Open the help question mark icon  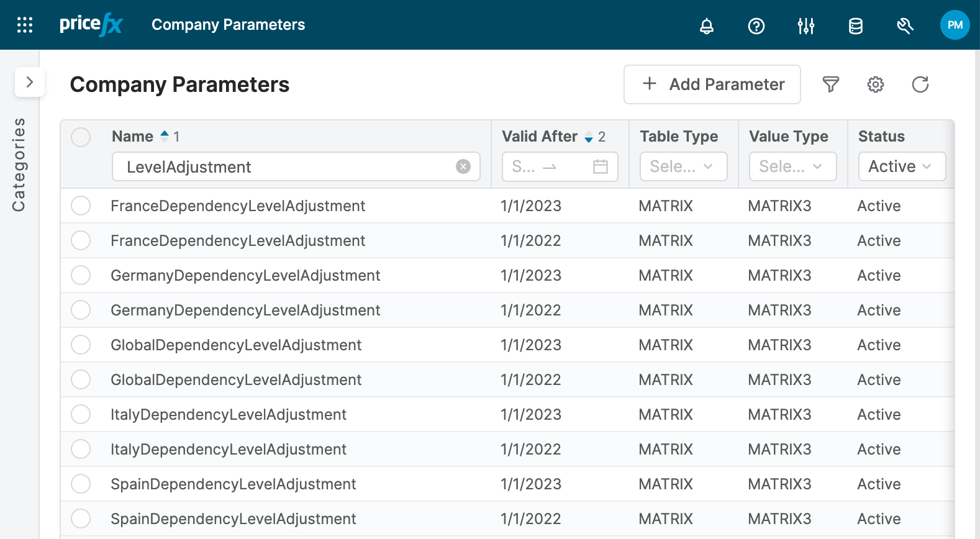pos(756,25)
